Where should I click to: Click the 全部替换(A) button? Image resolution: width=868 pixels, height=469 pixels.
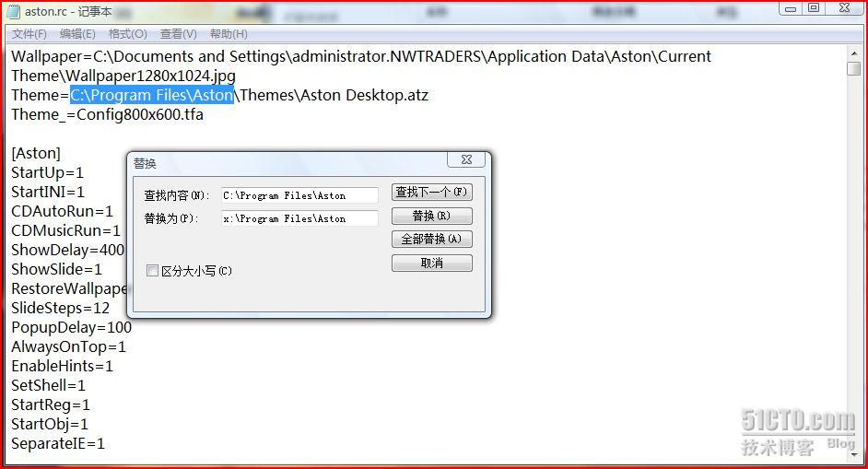pyautogui.click(x=432, y=240)
